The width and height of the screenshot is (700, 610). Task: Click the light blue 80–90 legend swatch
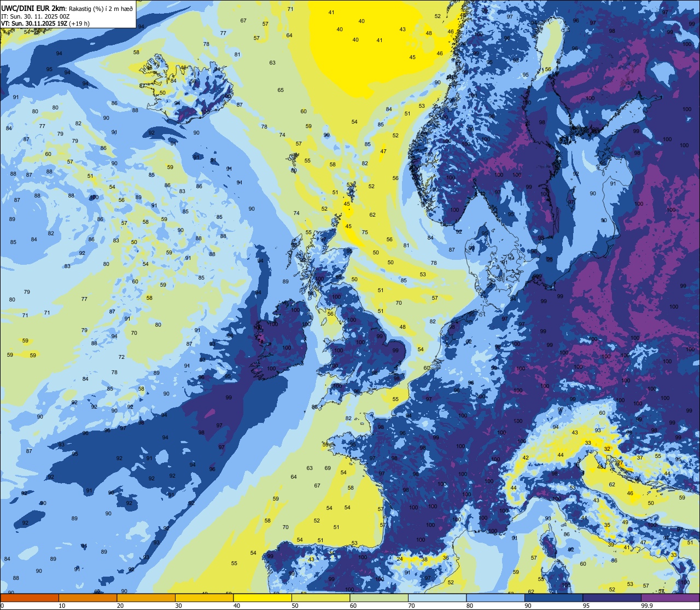(495, 597)
